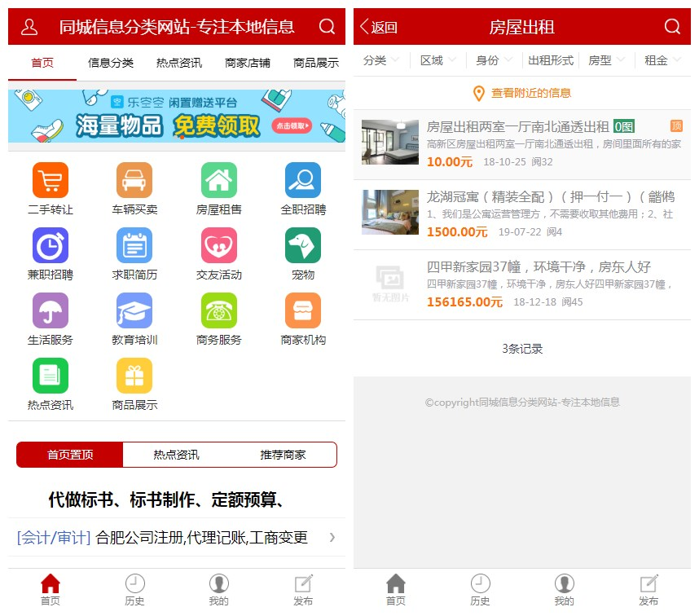This screenshot has width=699, height=616.
Task: Open 四甲新家园37幢 listing title
Action: 539,266
